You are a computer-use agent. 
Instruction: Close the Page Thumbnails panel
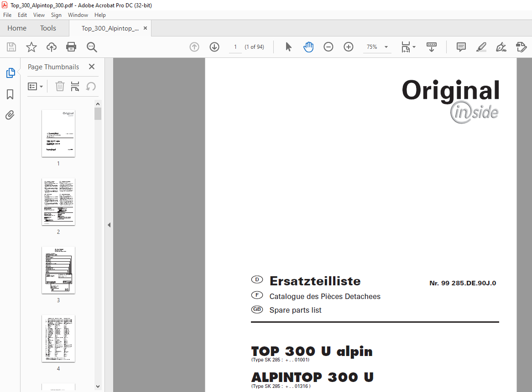pyautogui.click(x=92, y=67)
